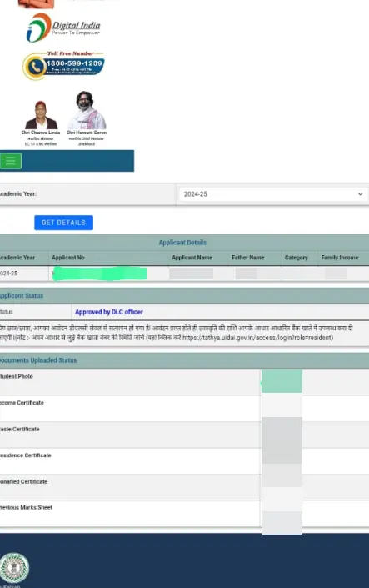Click the Father Name column header
The width and height of the screenshot is (369, 588).
247,258
